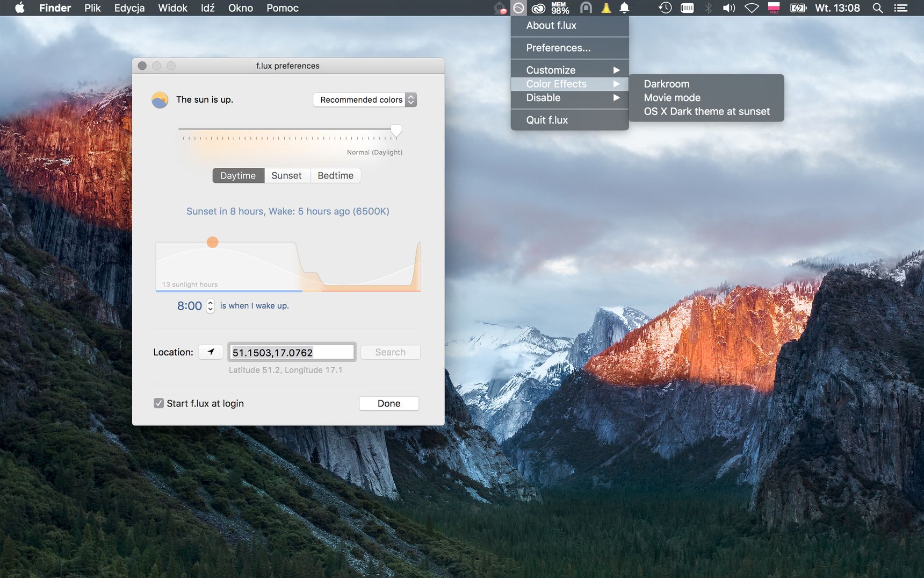
Task: Toggle the Start f.lux at login checkbox
Action: tap(158, 403)
